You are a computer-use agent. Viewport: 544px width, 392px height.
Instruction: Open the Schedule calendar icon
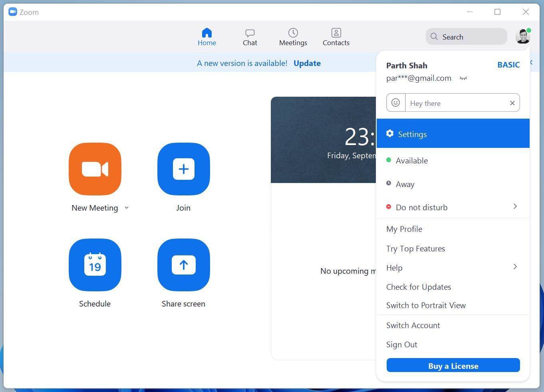95,265
